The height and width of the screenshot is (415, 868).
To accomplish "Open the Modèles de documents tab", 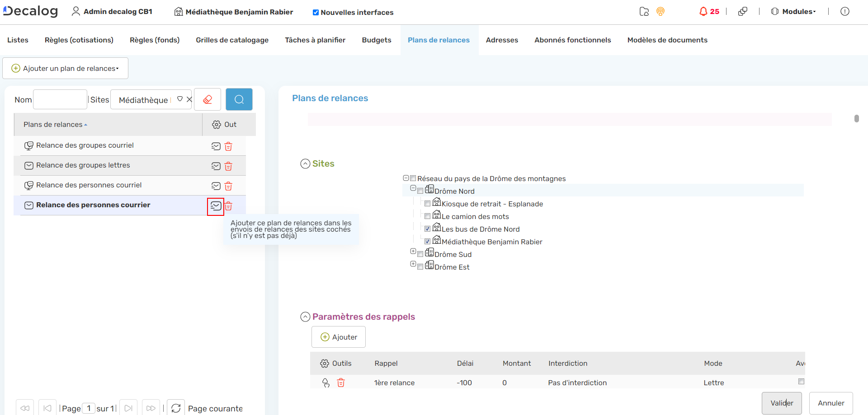I will coord(667,40).
